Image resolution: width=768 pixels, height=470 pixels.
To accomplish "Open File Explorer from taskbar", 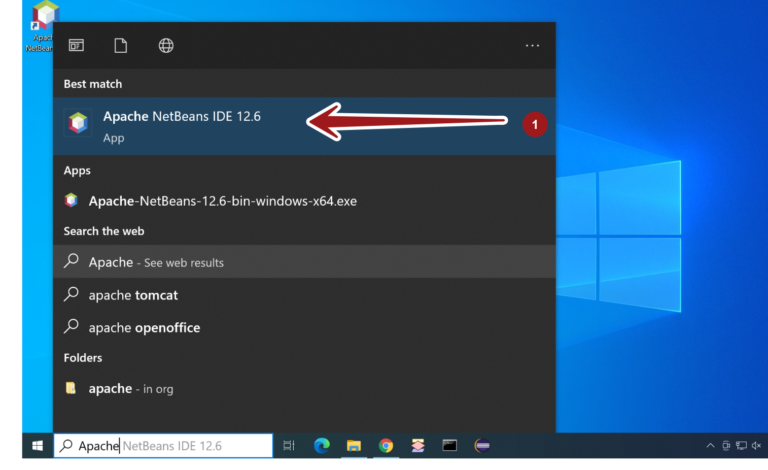I will pos(353,446).
